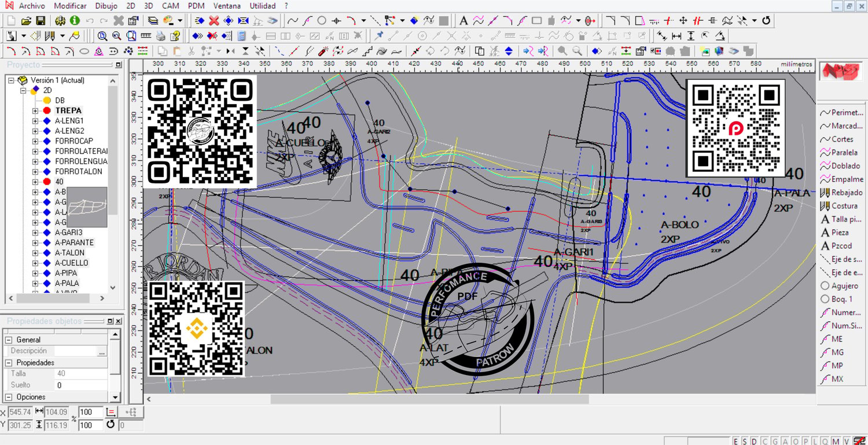The image size is (868, 445).
Task: Open the PDM menu
Action: pos(197,6)
